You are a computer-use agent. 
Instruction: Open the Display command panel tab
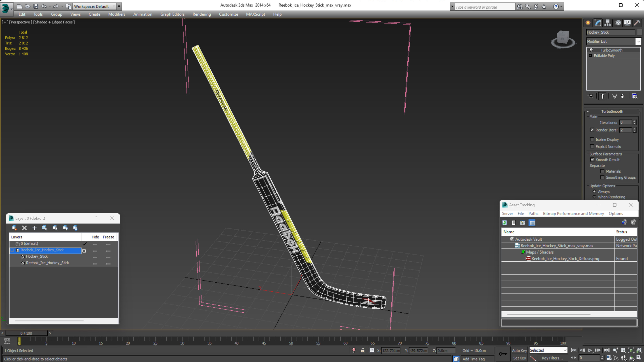627,23
